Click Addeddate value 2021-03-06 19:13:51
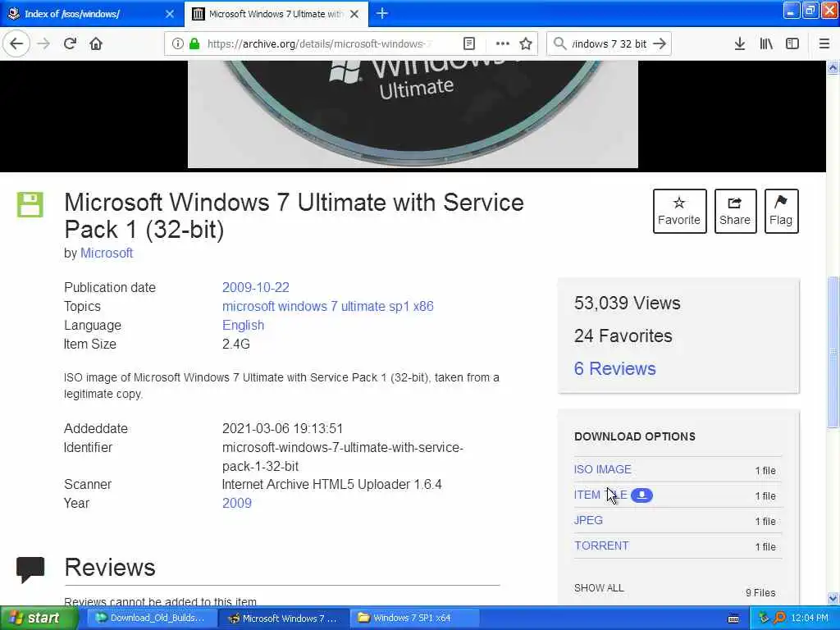This screenshot has width=840, height=630. click(x=282, y=428)
